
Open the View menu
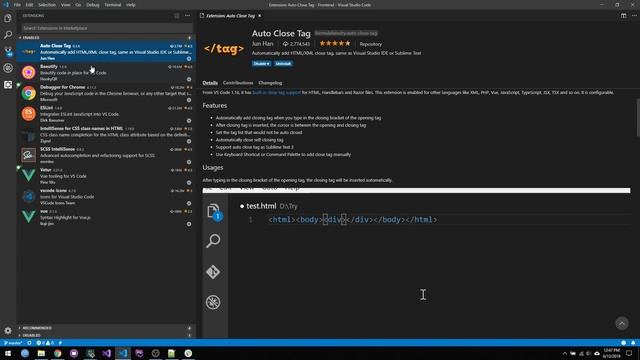(x=65, y=5)
